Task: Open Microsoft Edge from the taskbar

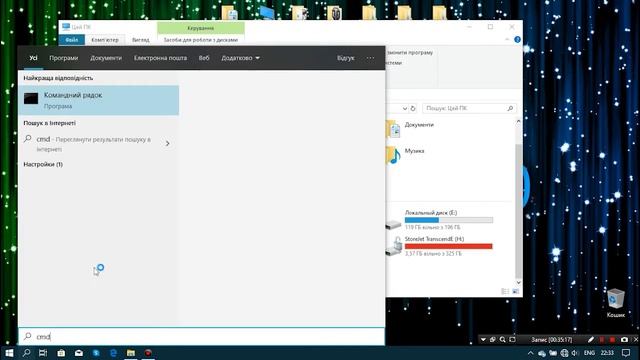Action: (113, 353)
